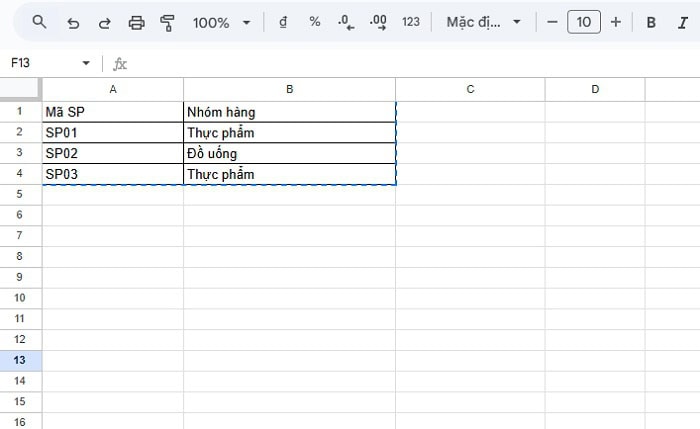This screenshot has height=429, width=700.
Task: Increase font size with plus button
Action: (615, 22)
